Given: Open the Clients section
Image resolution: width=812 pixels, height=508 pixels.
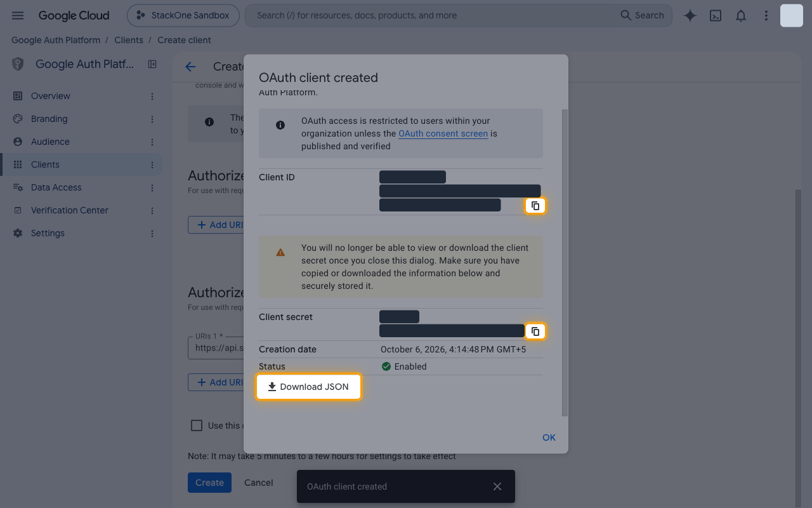Looking at the screenshot, I should click(x=81, y=164).
